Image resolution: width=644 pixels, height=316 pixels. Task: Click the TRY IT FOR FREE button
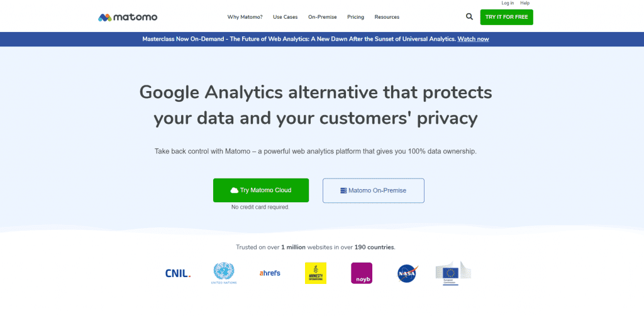[506, 17]
